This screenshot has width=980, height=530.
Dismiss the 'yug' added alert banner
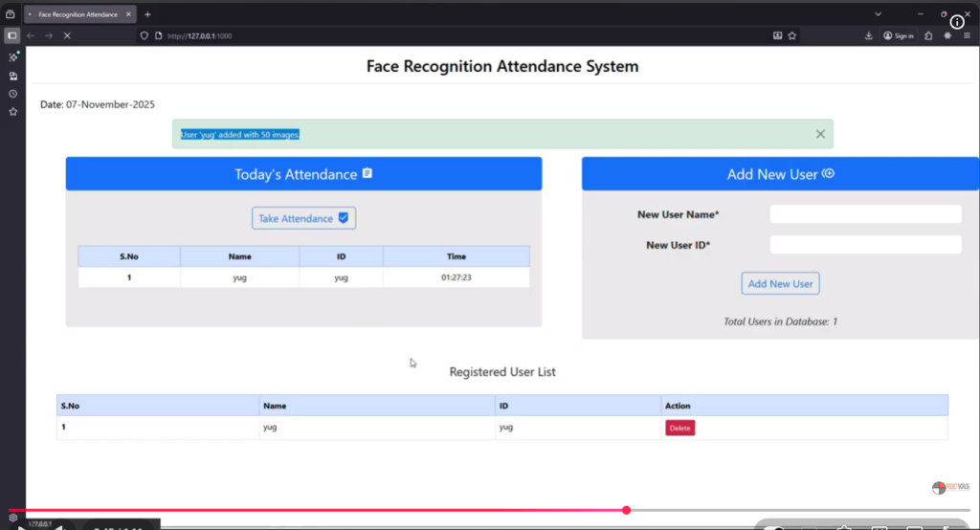(820, 134)
